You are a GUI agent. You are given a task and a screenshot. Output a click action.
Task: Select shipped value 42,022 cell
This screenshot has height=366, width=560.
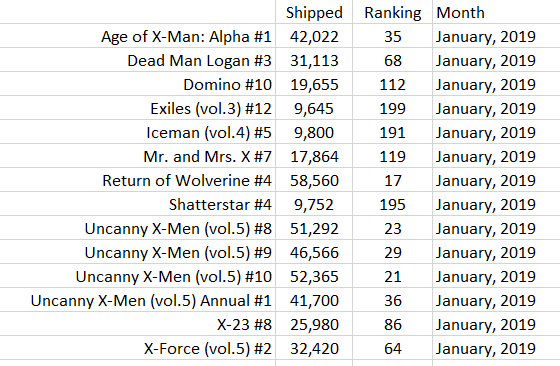pyautogui.click(x=314, y=36)
